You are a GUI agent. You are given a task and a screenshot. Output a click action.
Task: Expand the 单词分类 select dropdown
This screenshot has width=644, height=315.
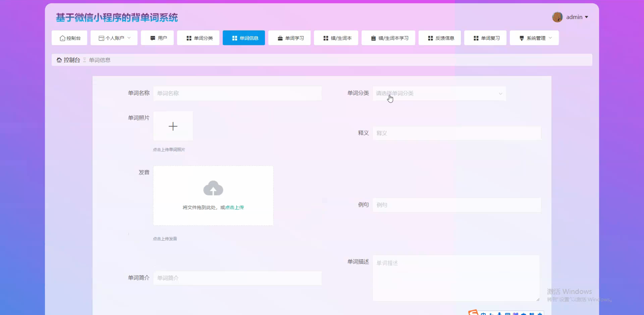pyautogui.click(x=439, y=94)
